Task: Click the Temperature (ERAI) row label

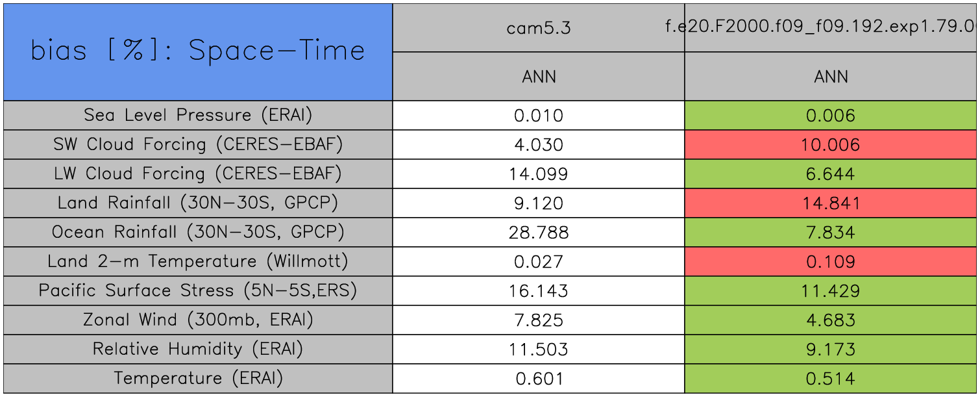Action: click(198, 379)
